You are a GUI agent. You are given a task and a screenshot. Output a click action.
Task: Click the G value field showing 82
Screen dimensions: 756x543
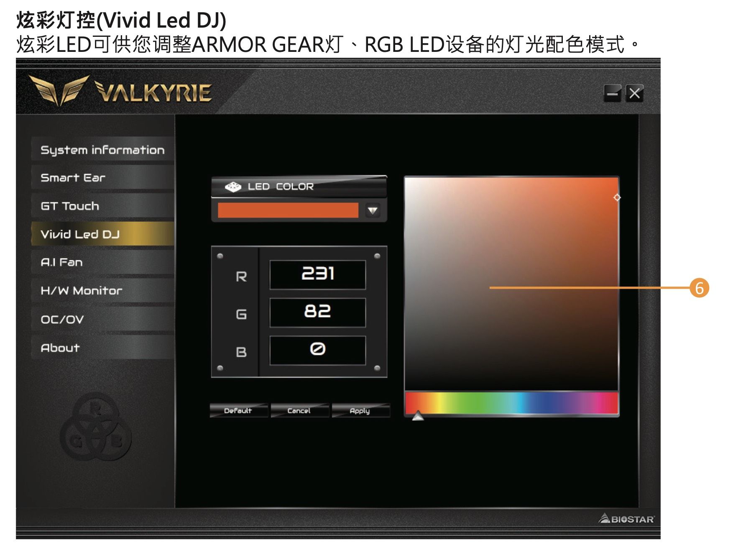click(318, 312)
